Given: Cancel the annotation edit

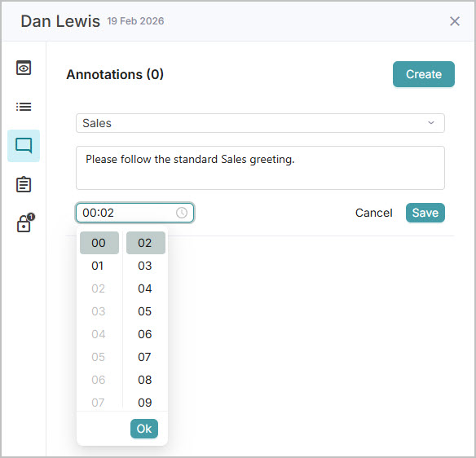Looking at the screenshot, I should [373, 213].
